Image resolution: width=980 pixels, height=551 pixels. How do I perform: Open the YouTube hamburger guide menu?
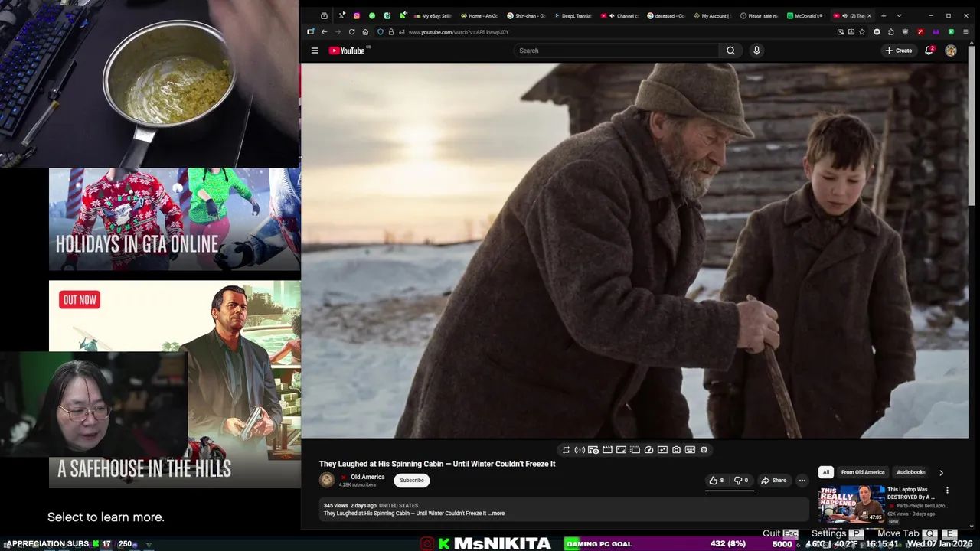[x=315, y=51]
